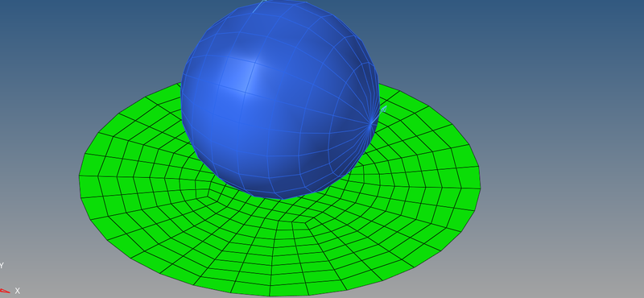Select an outer-ring element on the disc's right side

click(470, 177)
